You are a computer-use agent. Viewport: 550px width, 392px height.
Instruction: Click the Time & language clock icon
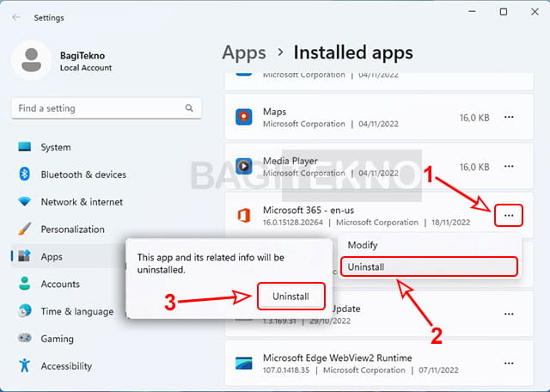pyautogui.click(x=25, y=311)
